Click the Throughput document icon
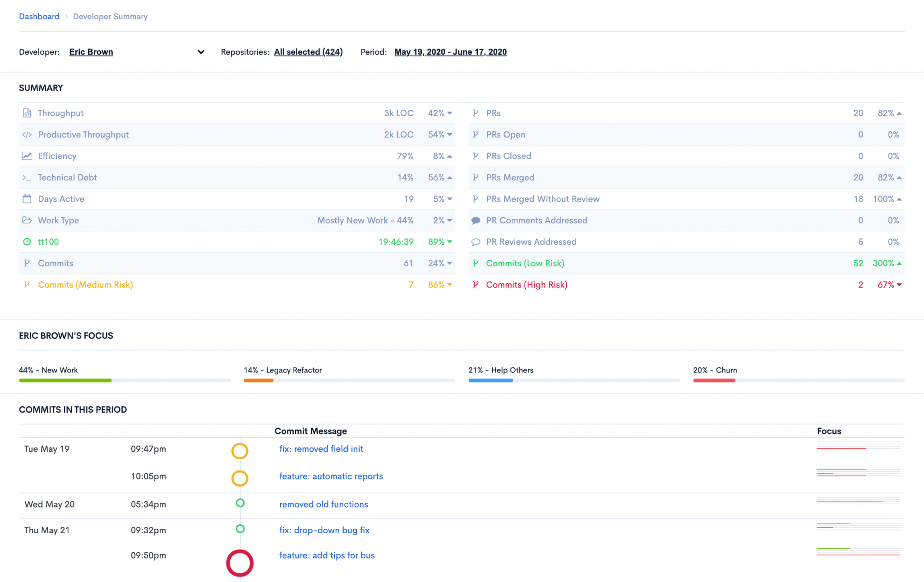Image resolution: width=924 pixels, height=582 pixels. click(x=27, y=113)
